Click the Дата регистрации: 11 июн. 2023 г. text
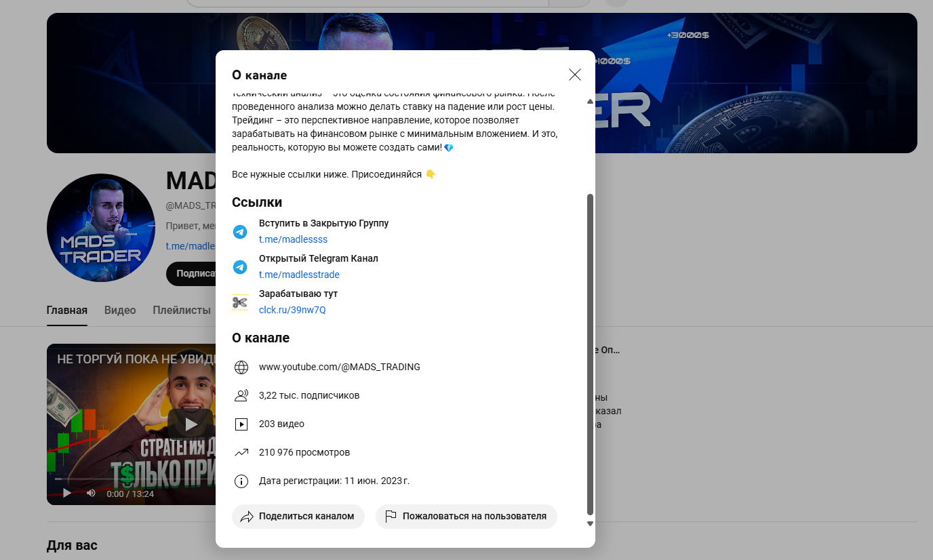Viewport: 933px width, 560px height. [x=334, y=481]
